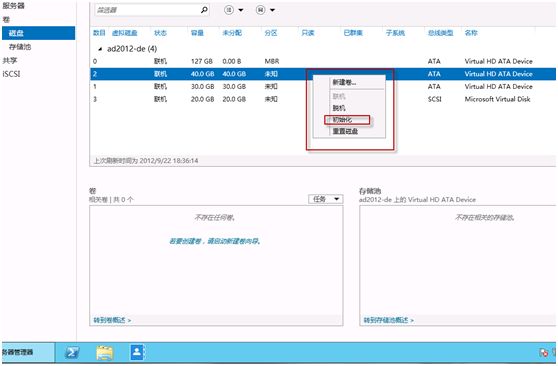Open the server user icon on taskbar

pyautogui.click(x=137, y=352)
